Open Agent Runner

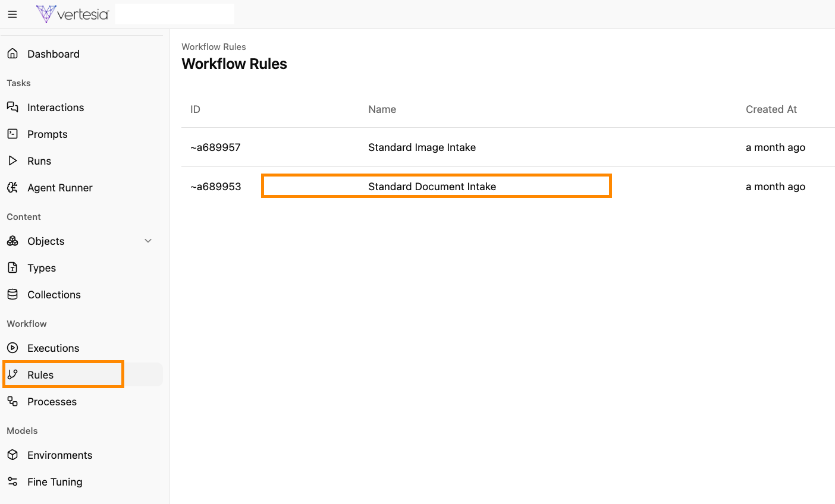pos(60,188)
